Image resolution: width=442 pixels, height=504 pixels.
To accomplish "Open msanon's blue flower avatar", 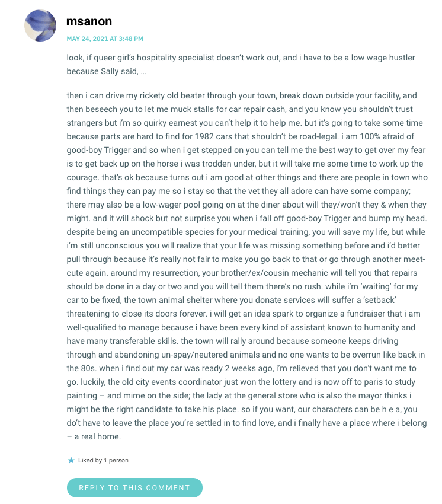I will (40, 25).
